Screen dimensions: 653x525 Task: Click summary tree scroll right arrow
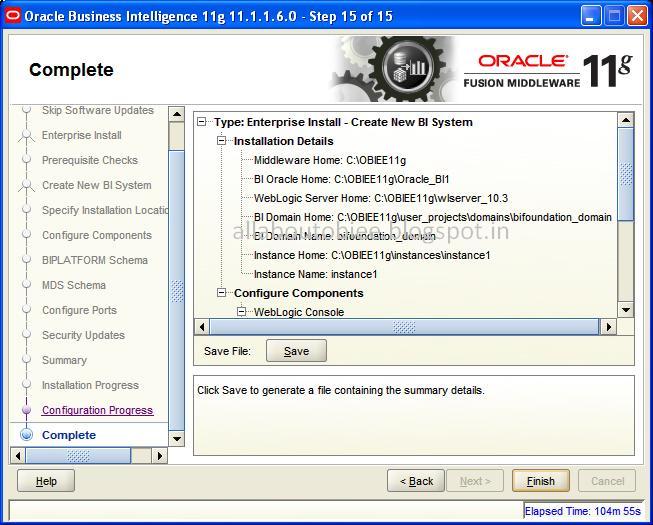click(x=608, y=327)
